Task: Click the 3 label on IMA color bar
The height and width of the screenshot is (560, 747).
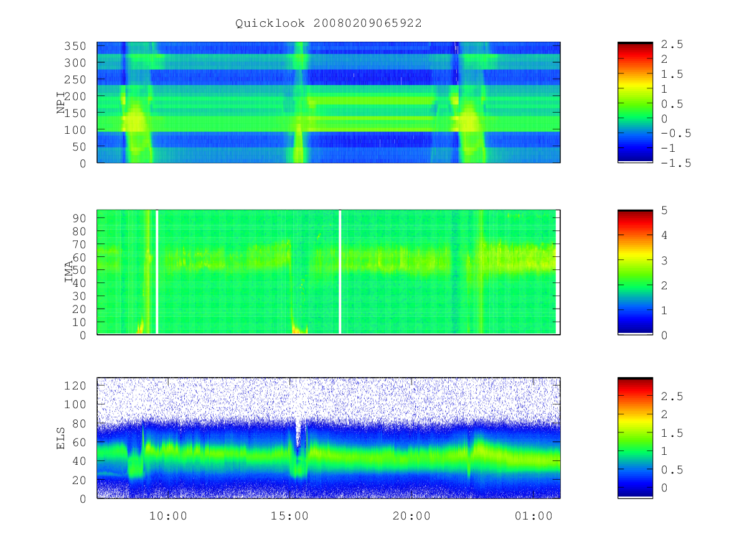Action: [x=664, y=260]
